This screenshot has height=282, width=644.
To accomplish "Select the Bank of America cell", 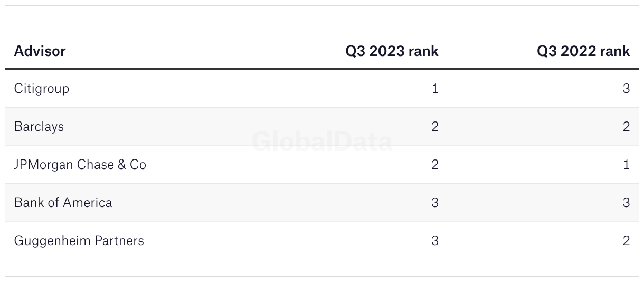I will pos(63,203).
